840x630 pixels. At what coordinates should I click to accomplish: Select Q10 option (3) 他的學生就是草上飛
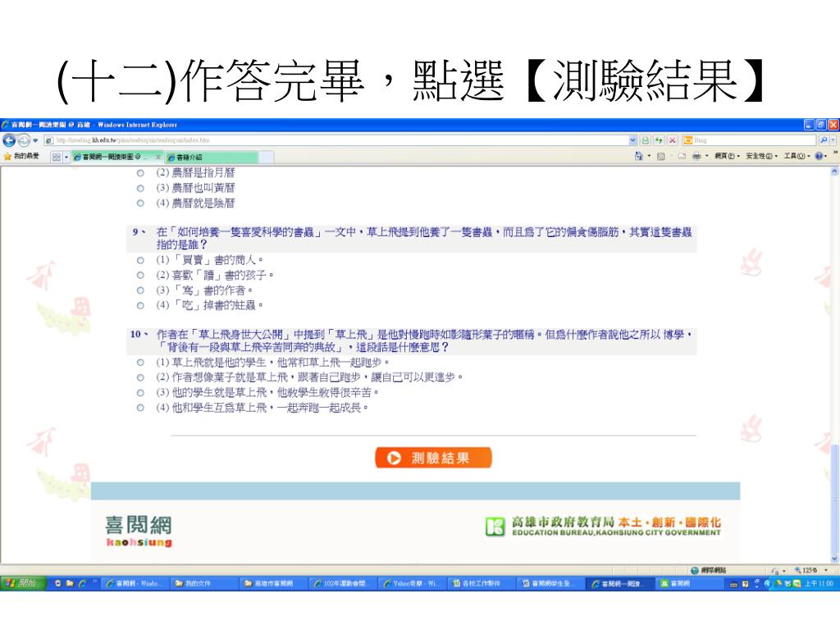[x=140, y=393]
